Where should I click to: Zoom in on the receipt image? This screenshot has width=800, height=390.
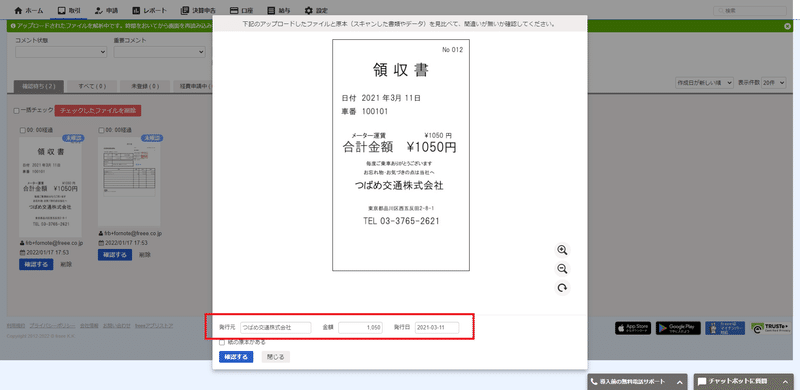click(x=562, y=250)
